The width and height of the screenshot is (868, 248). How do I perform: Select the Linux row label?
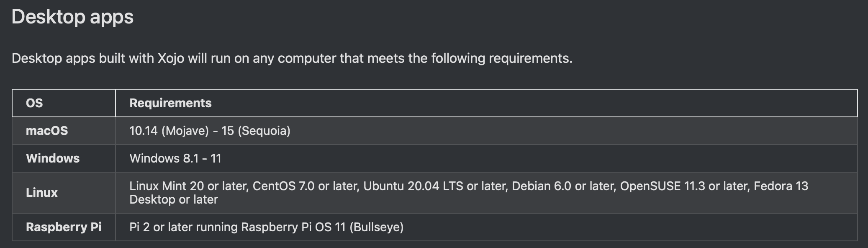(42, 193)
